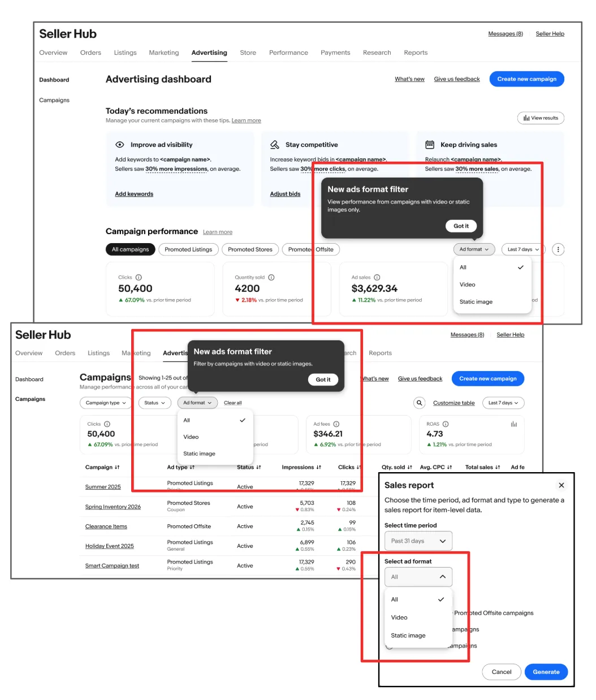Select Static image in dashboard Ad format menu
This screenshot has height=700, width=596.
coord(476,302)
